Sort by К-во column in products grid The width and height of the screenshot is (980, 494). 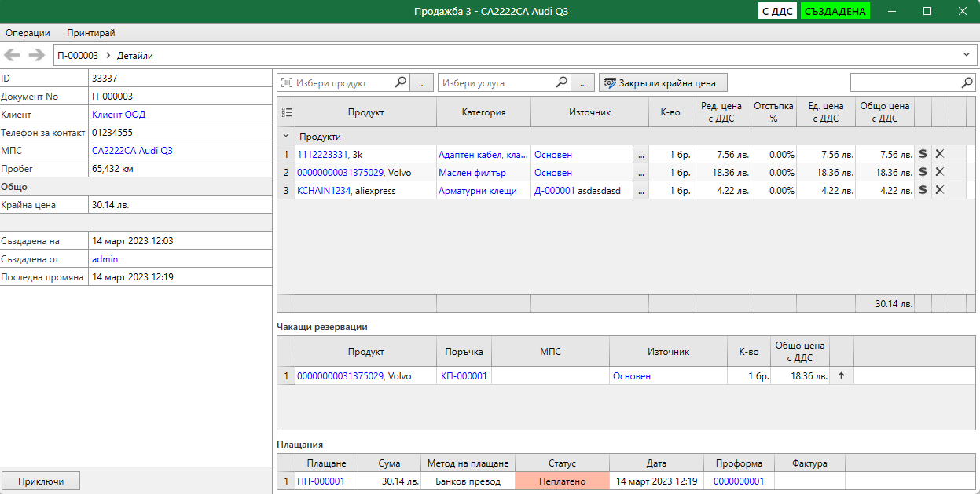(x=670, y=112)
